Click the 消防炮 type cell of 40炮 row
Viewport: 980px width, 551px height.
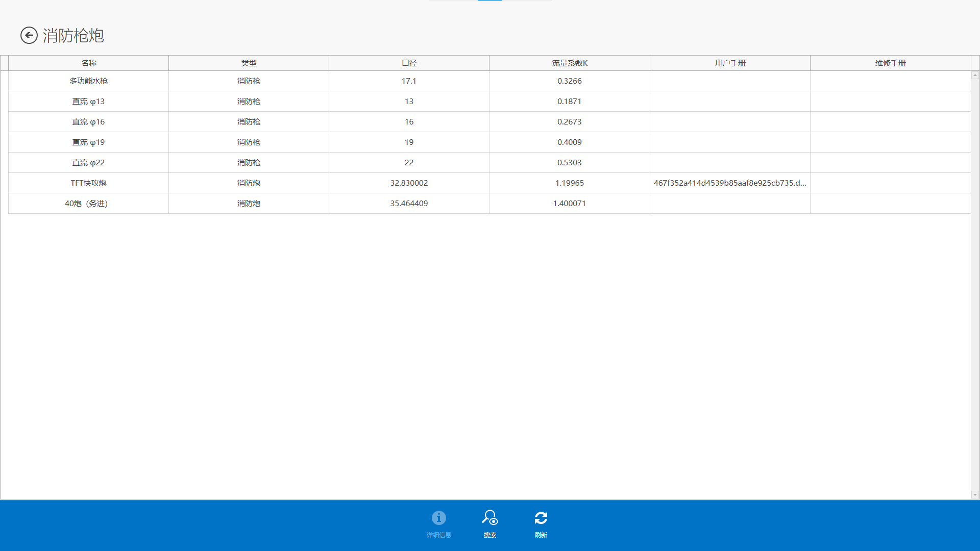[249, 204]
